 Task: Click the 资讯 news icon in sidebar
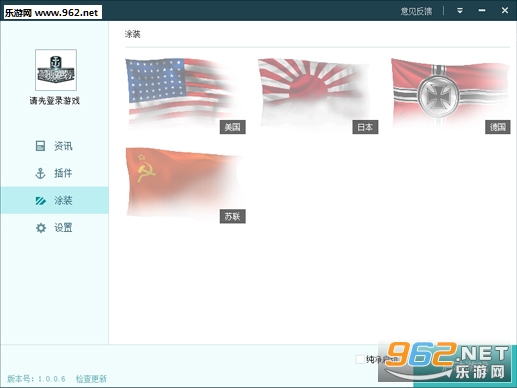pyautogui.click(x=40, y=146)
